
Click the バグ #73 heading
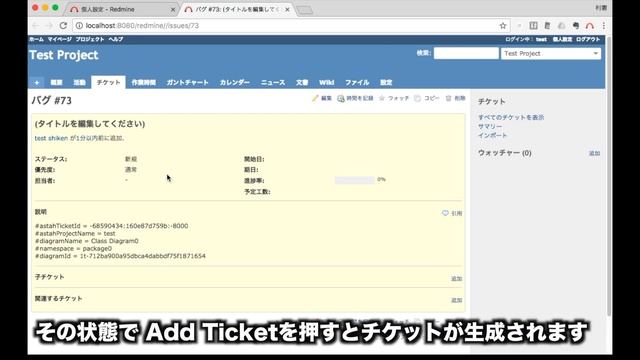pyautogui.click(x=51, y=100)
